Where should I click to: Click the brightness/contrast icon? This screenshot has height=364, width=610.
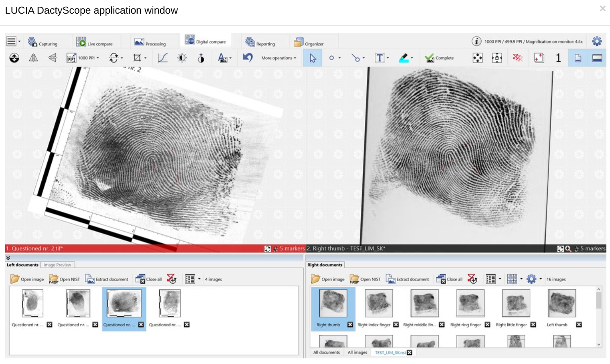(x=182, y=58)
